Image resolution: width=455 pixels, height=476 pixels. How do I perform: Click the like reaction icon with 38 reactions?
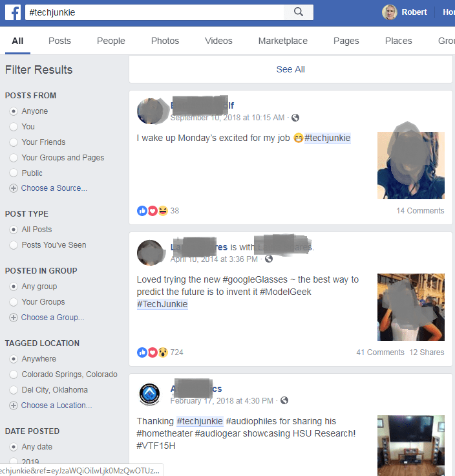point(142,211)
